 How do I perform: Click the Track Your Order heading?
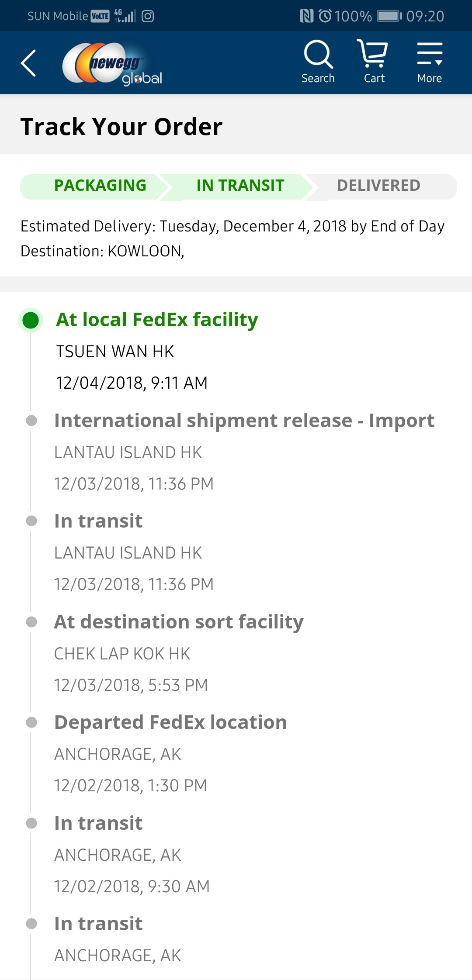121,127
